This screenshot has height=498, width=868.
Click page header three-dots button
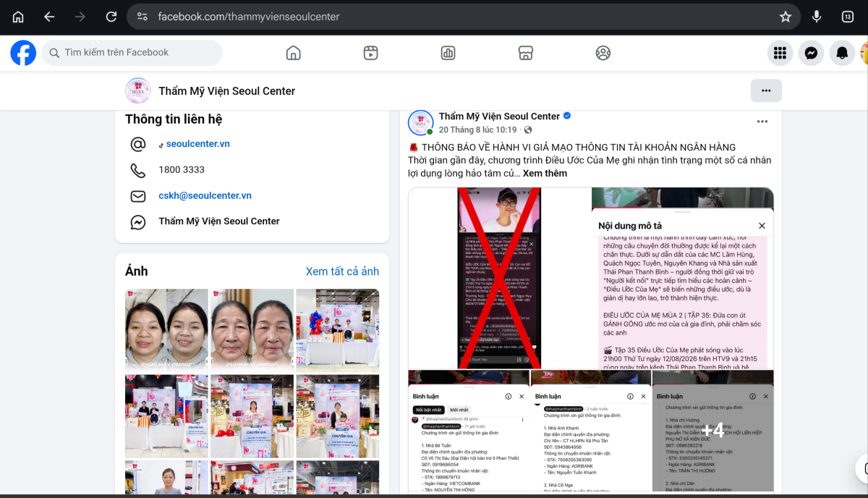tap(766, 90)
